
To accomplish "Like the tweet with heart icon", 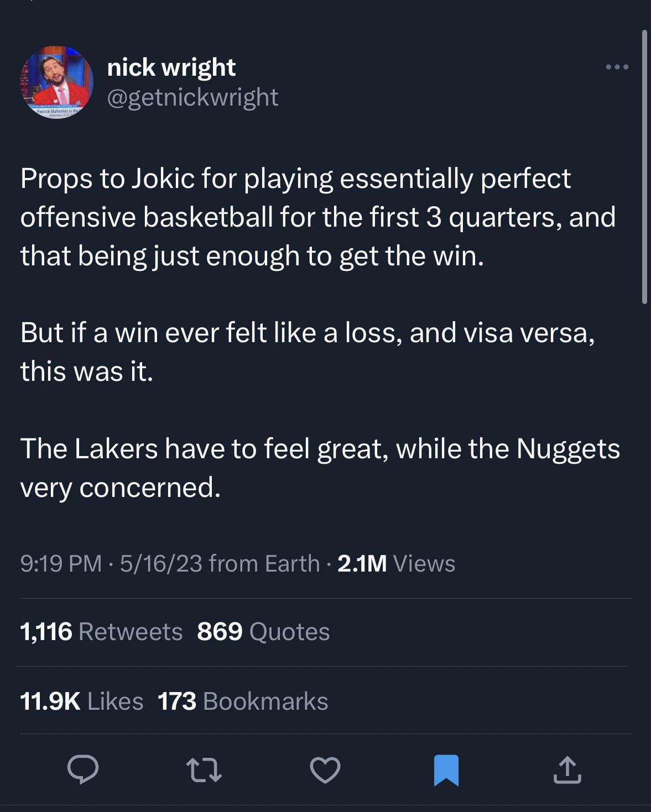I will [325, 770].
